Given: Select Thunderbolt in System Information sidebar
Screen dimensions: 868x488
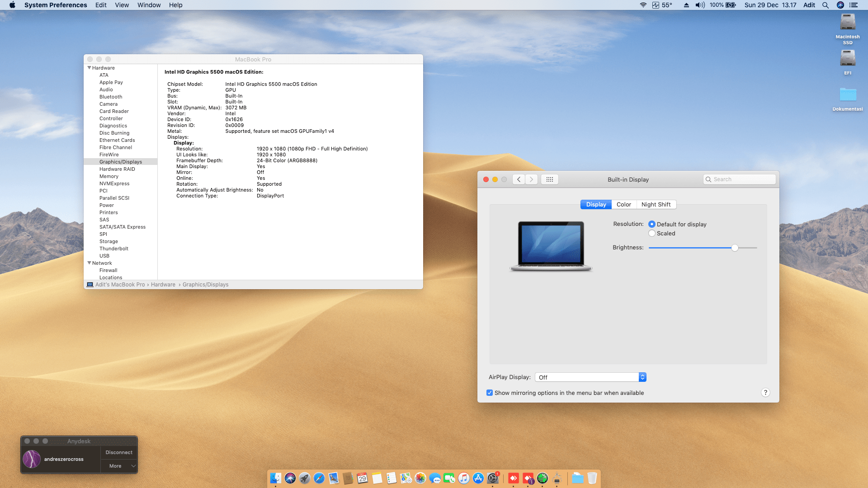Looking at the screenshot, I should click(114, 249).
